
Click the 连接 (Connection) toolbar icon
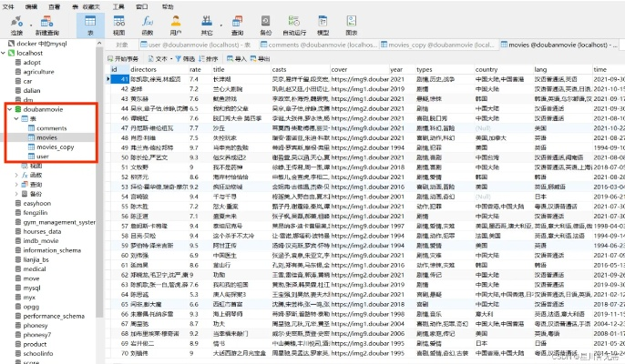coord(16,22)
